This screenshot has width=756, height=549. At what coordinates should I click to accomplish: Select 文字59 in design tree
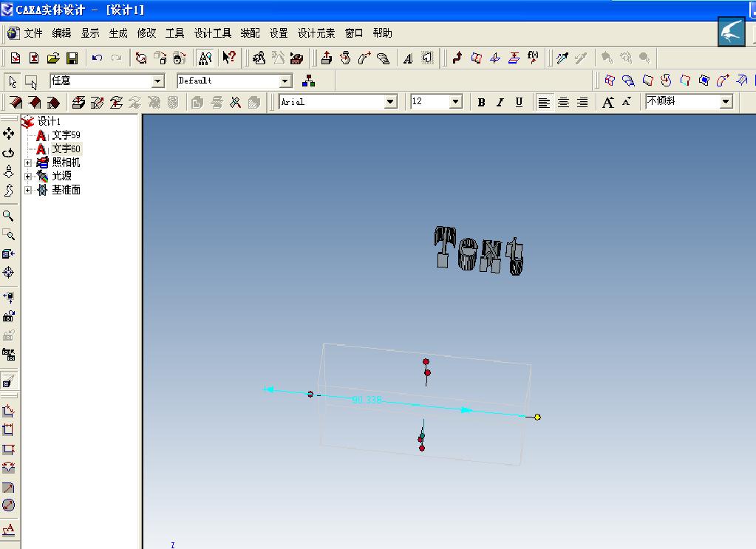[x=66, y=135]
